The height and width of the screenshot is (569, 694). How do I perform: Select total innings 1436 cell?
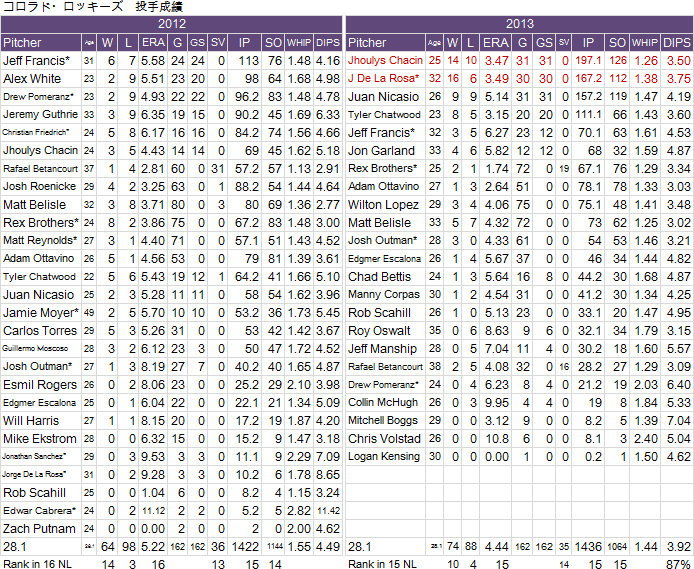(x=588, y=547)
